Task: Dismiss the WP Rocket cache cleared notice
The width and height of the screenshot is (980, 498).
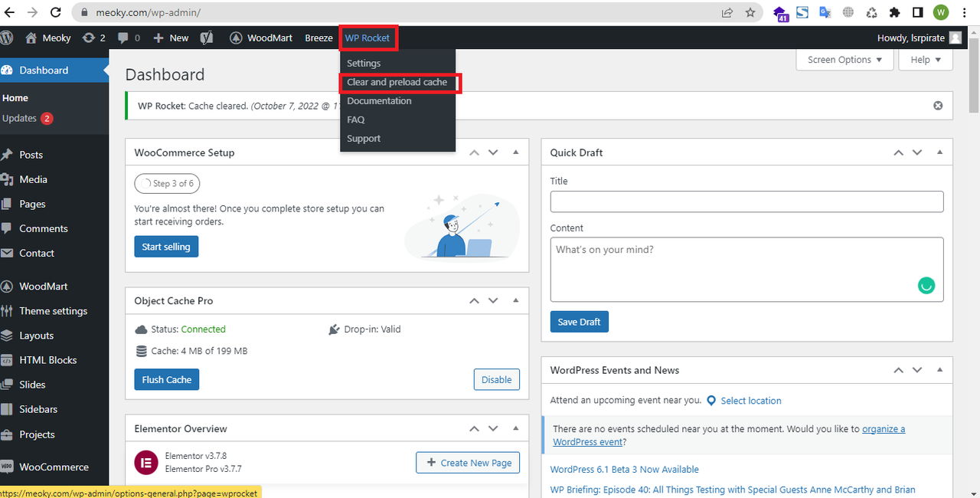Action: 938,106
